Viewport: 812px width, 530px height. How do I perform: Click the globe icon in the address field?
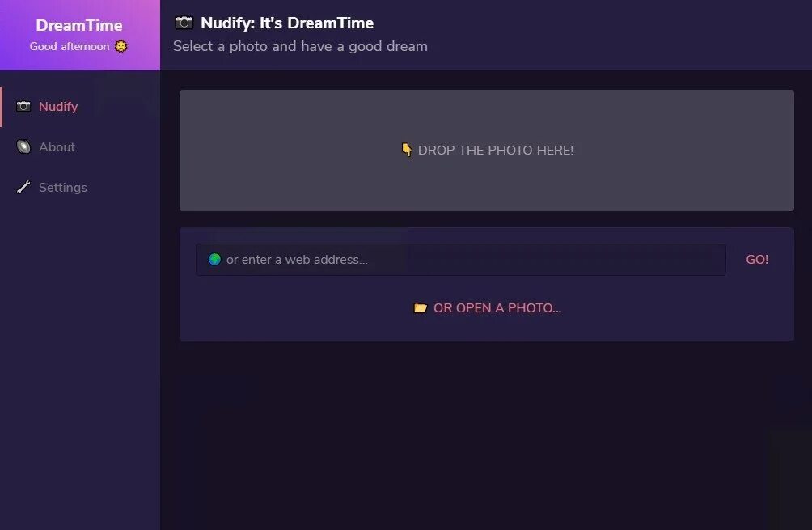[x=214, y=259]
